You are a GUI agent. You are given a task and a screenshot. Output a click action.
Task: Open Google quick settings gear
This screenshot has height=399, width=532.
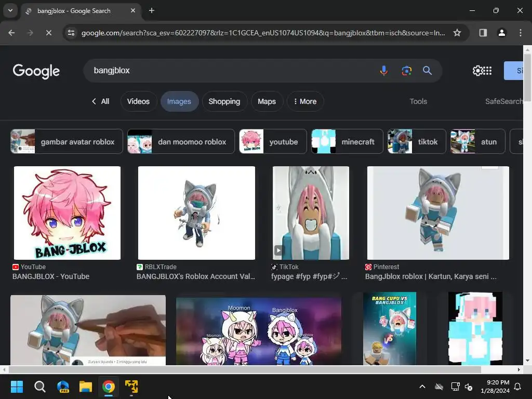click(x=477, y=71)
